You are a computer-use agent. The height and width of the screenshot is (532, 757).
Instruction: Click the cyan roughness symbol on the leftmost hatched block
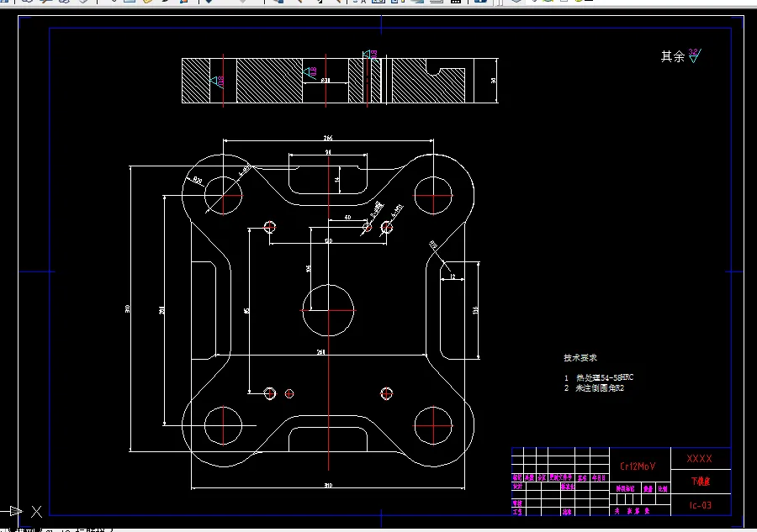tap(217, 81)
